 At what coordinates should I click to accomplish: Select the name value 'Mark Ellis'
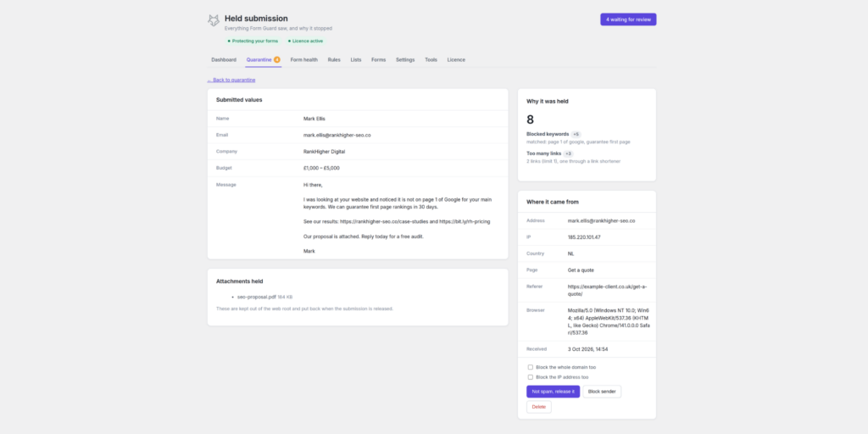[314, 119]
